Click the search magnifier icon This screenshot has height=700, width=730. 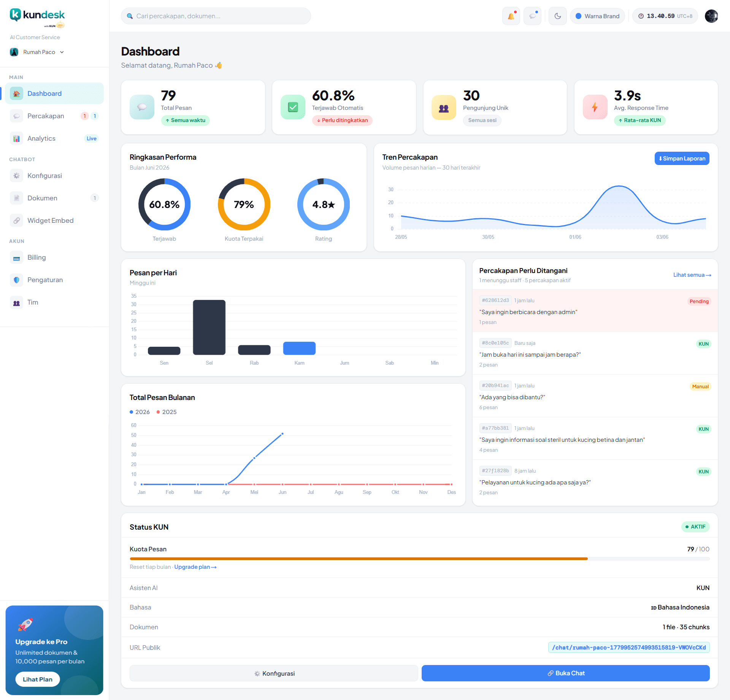tap(130, 16)
